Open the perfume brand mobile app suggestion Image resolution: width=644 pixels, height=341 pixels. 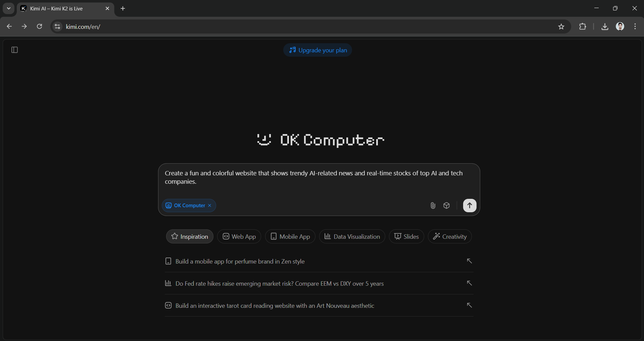pyautogui.click(x=240, y=261)
